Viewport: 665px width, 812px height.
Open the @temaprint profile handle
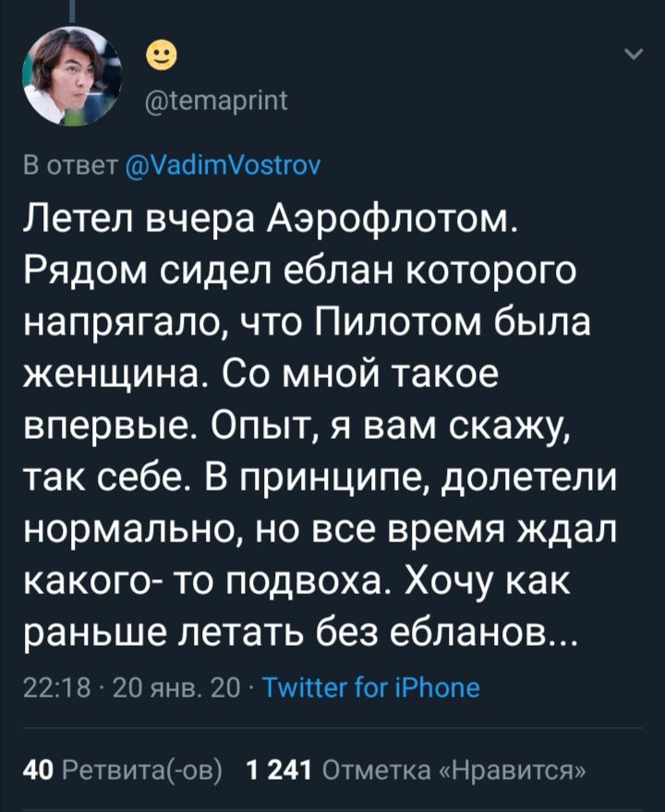(216, 94)
